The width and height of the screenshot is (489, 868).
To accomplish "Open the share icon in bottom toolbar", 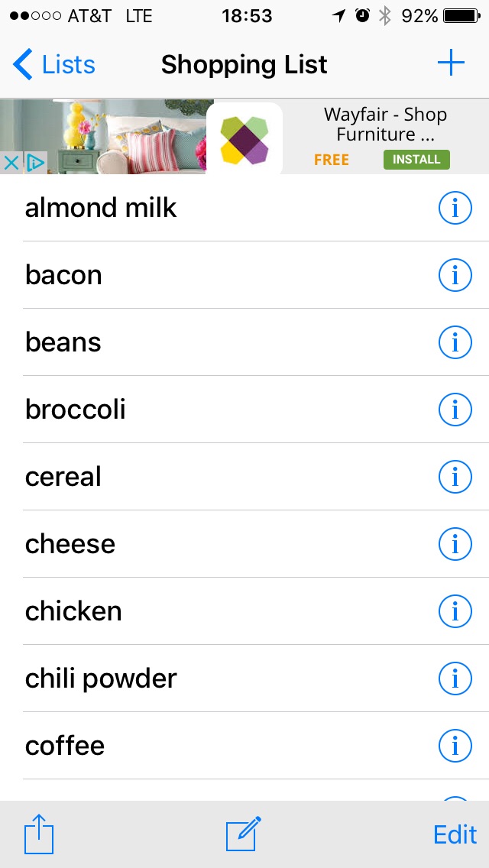I will coord(38,834).
